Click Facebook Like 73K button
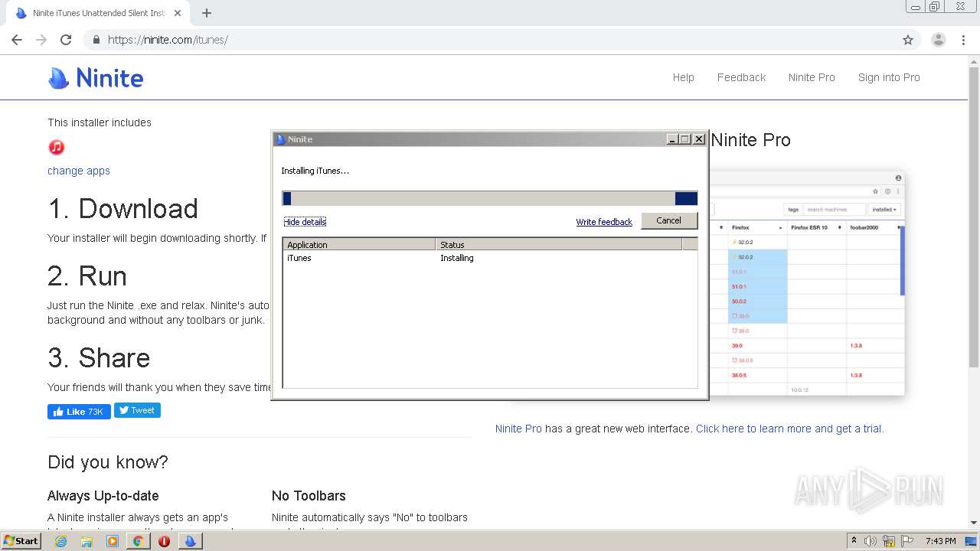This screenshot has width=980, height=551. (79, 411)
